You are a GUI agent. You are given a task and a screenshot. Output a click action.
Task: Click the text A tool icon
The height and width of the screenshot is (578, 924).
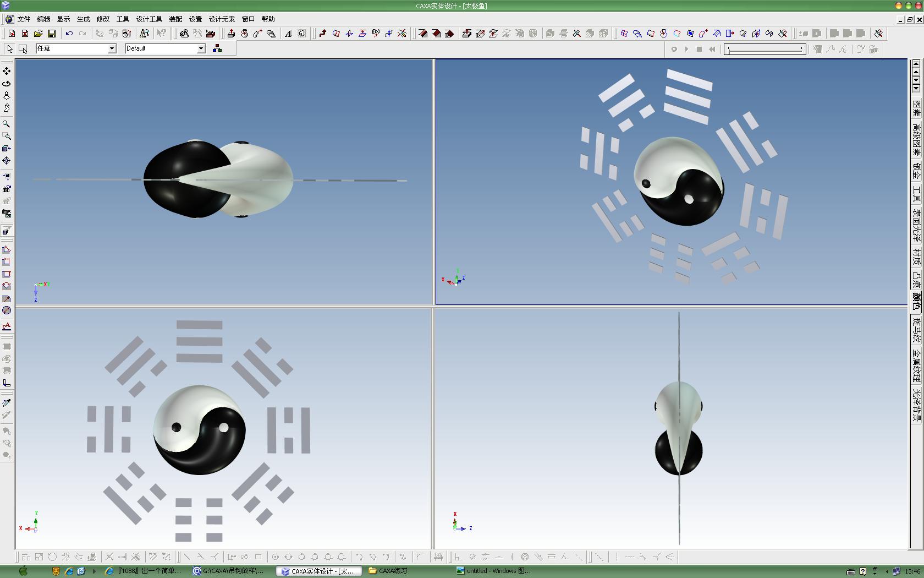pos(288,34)
